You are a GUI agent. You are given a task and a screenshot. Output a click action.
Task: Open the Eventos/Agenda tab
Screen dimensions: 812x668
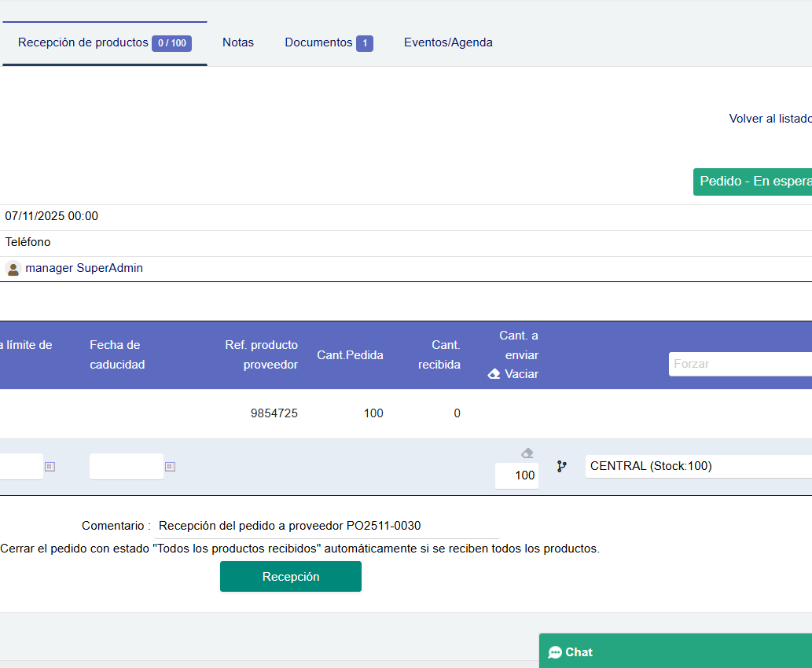(448, 42)
